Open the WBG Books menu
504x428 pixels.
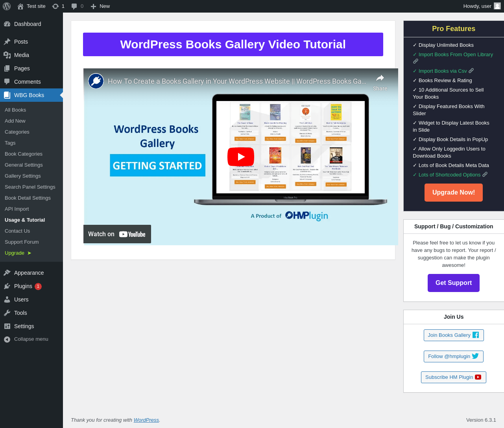[x=31, y=95]
